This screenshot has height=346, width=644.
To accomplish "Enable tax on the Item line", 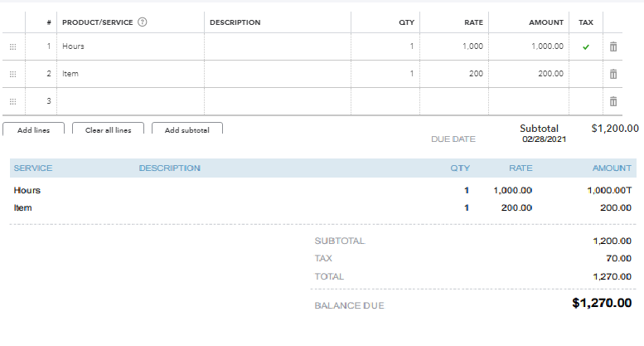I will [x=586, y=74].
